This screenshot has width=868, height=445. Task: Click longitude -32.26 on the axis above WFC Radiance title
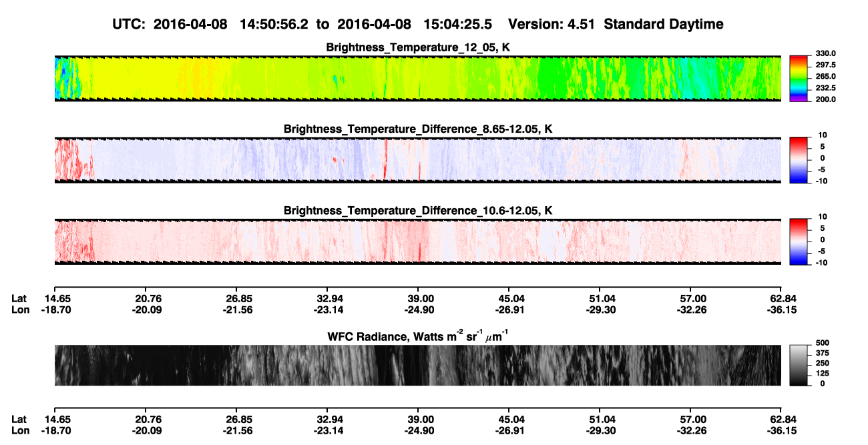691,310
